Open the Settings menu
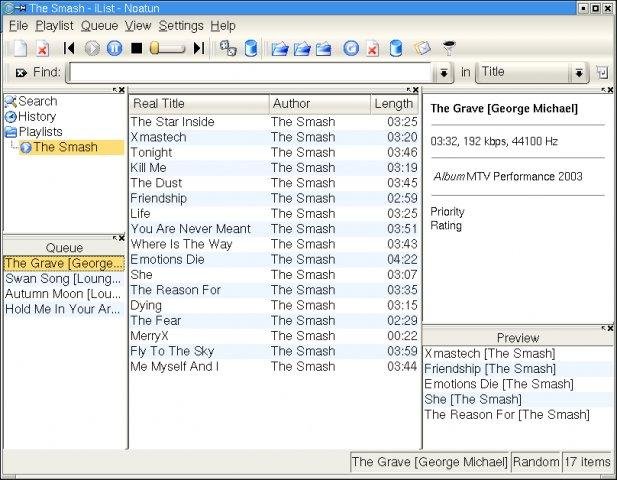This screenshot has height=480, width=617. (x=181, y=26)
